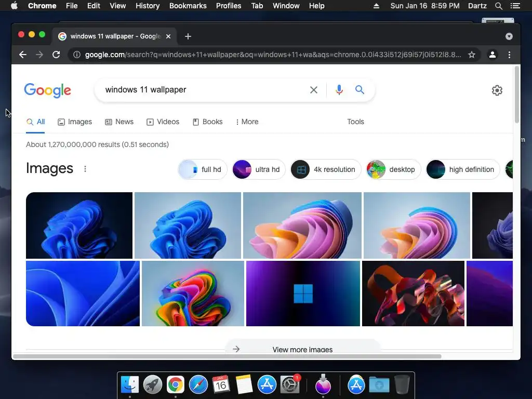The height and width of the screenshot is (399, 532).
Task: Open the tab search dropdown arrow
Action: point(509,36)
